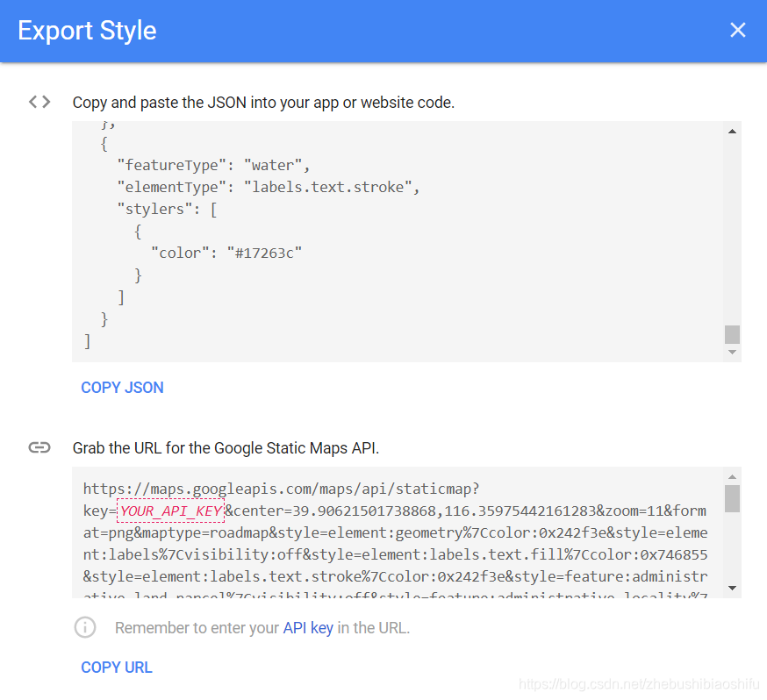
Task: Click the JSON box scrollbar thumb
Action: (x=732, y=334)
